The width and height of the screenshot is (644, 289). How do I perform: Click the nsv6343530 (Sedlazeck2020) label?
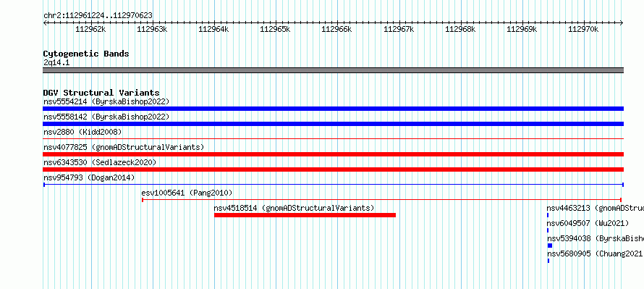(x=100, y=162)
